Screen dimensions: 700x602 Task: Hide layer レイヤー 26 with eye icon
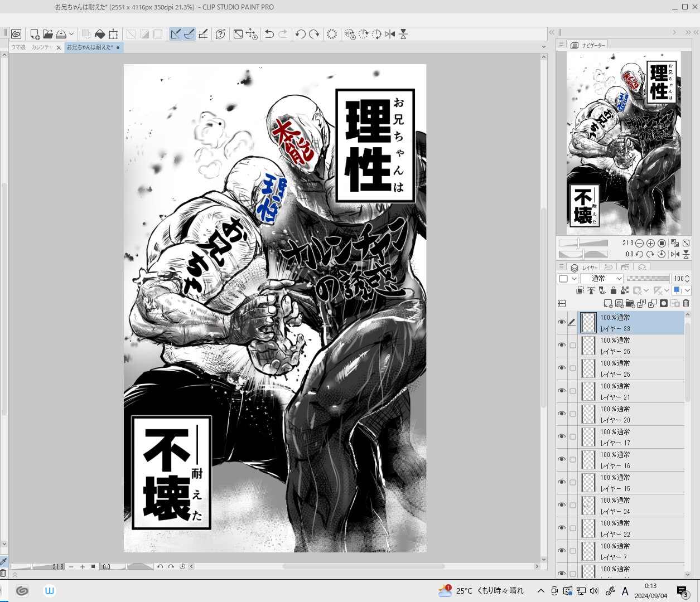click(562, 346)
